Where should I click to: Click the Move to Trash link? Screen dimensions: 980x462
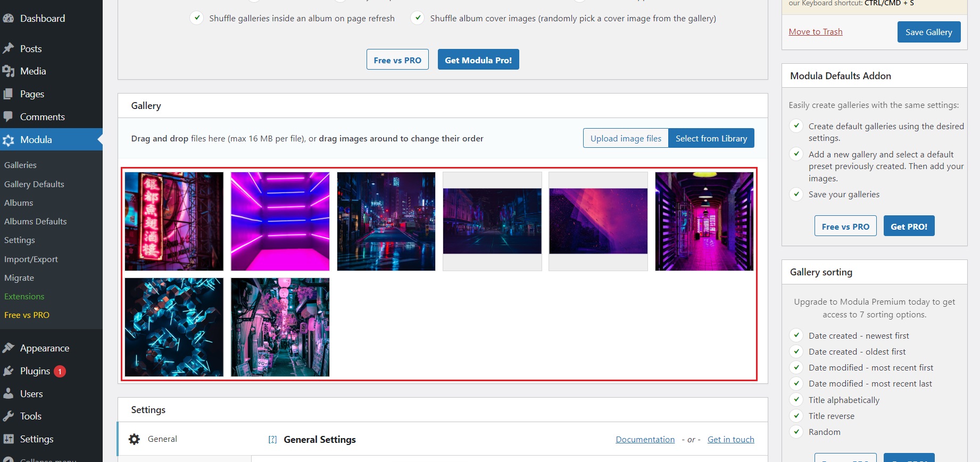pyautogui.click(x=815, y=32)
